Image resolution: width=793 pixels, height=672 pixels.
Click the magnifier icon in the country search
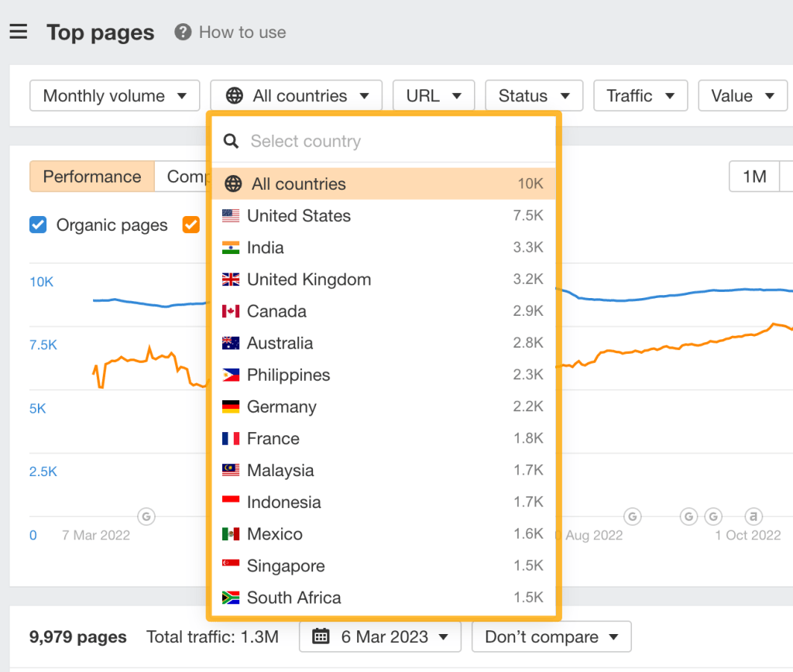pos(231,141)
